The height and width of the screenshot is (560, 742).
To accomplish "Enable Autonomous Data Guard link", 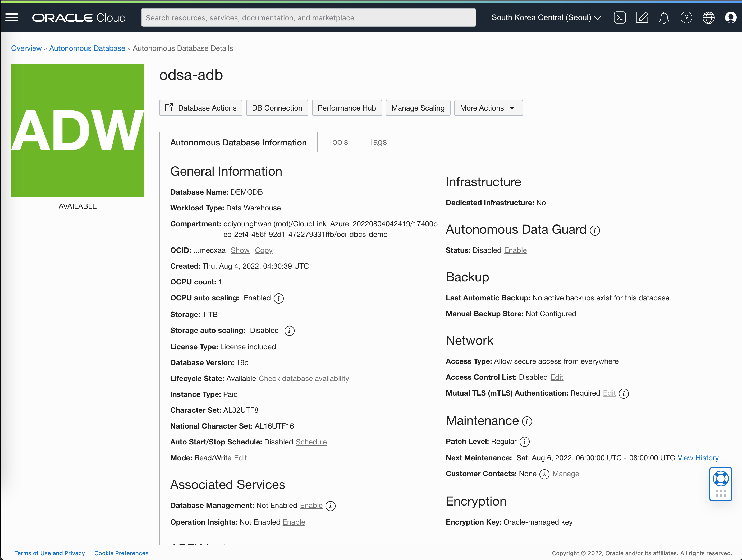I will (x=515, y=250).
